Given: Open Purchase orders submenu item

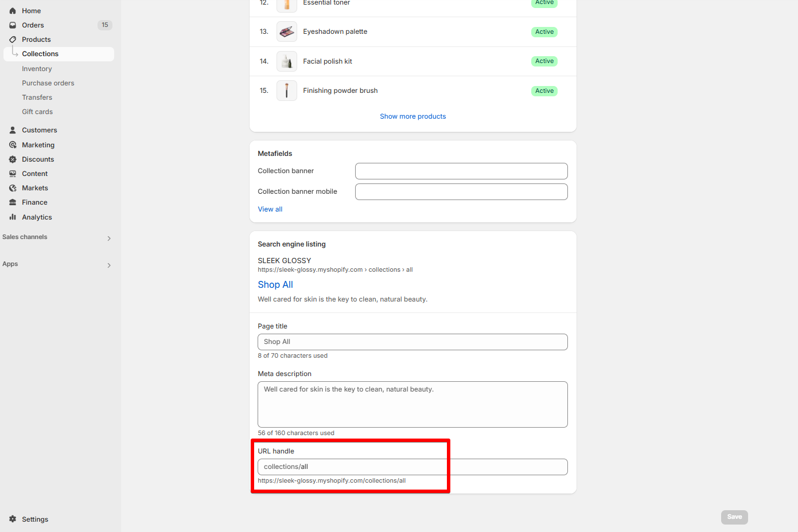Looking at the screenshot, I should [x=48, y=83].
